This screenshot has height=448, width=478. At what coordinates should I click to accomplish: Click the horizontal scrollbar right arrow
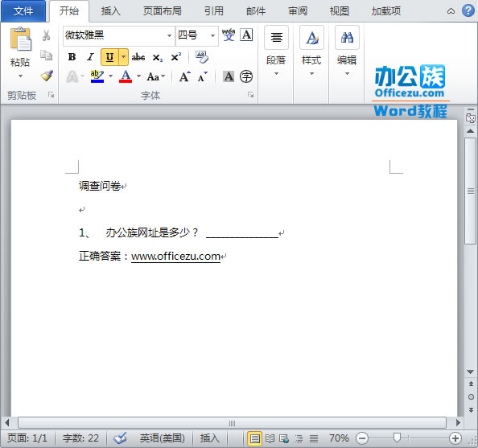pos(458,423)
